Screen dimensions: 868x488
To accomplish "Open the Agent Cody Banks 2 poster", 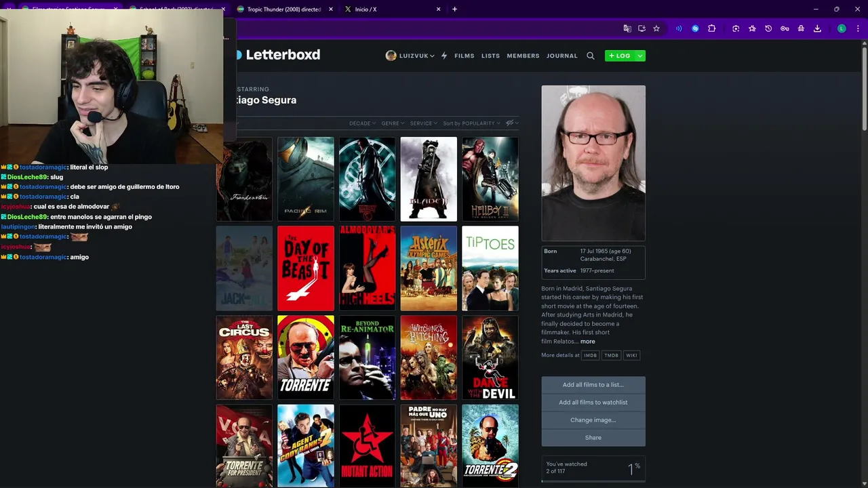I will (306, 446).
